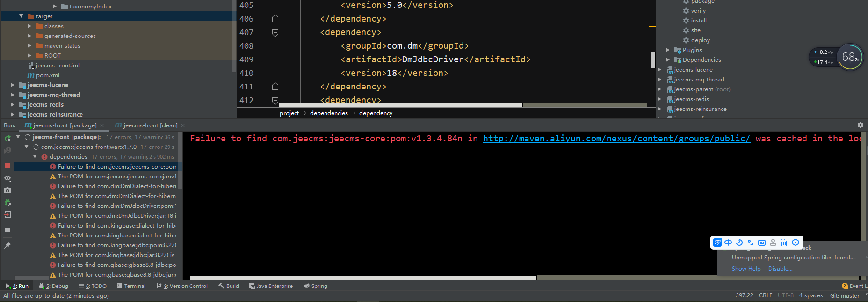Expand the Dependencies node in Maven panel
The width and height of the screenshot is (868, 302).
coord(668,59)
